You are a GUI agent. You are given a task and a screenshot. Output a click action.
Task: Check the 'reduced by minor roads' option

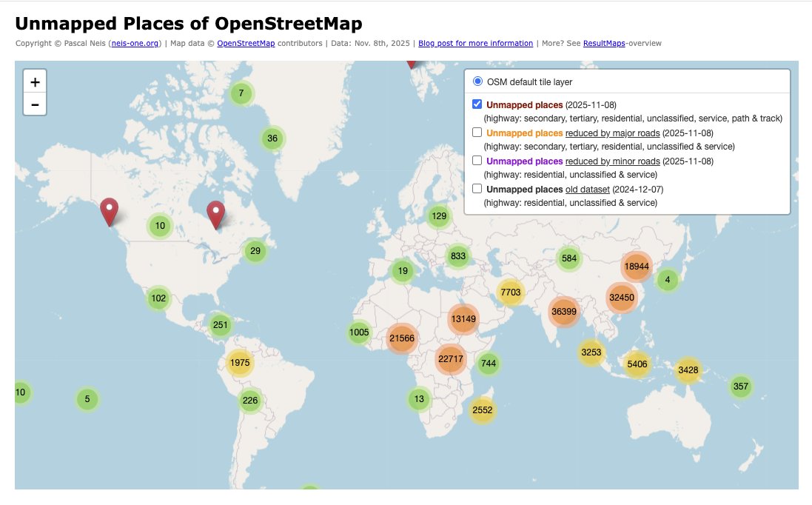tap(477, 161)
